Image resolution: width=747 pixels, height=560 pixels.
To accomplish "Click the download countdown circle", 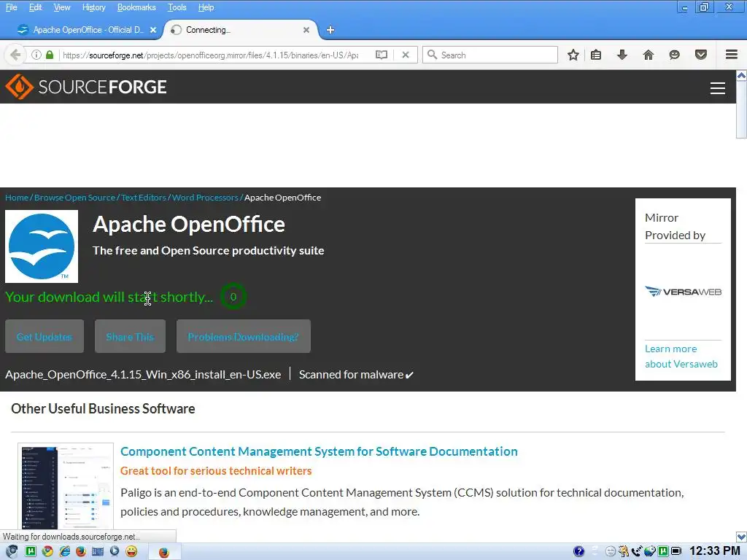I will click(x=233, y=297).
